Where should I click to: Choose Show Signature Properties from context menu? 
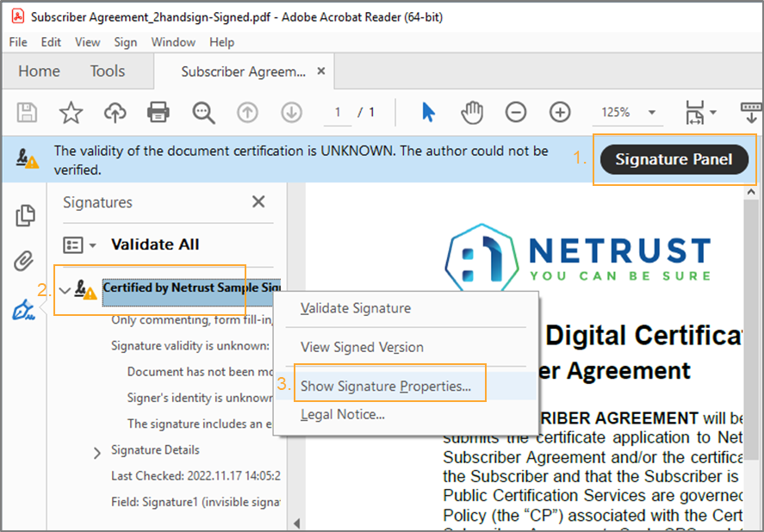pos(385,387)
